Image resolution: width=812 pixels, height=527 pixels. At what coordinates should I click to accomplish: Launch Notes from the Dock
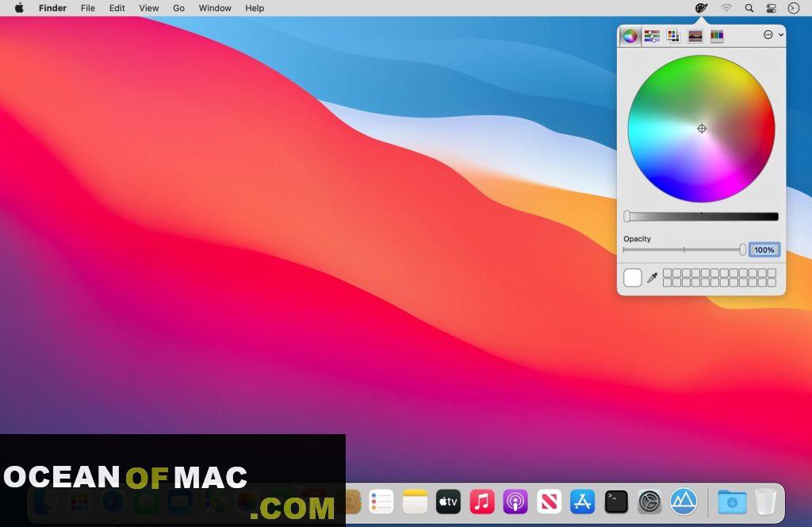[415, 502]
